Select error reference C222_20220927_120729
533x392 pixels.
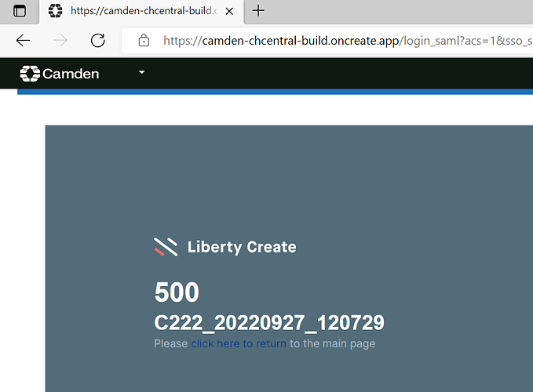point(269,322)
